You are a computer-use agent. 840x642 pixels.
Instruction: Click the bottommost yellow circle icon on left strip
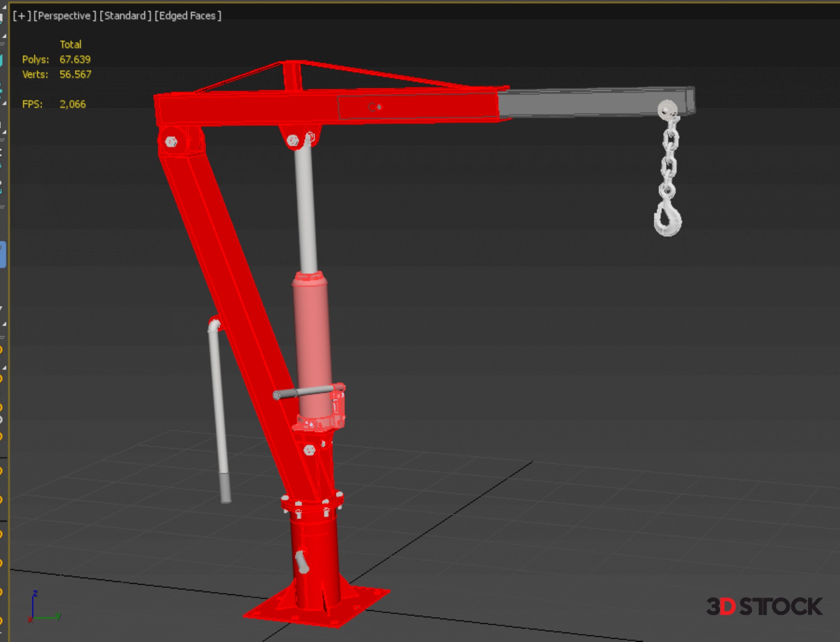click(x=1, y=621)
